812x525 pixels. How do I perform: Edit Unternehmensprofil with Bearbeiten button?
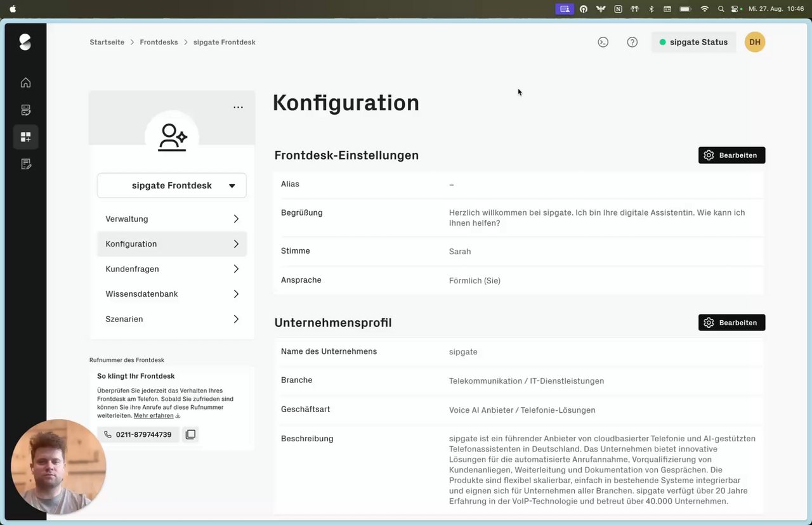pos(731,323)
